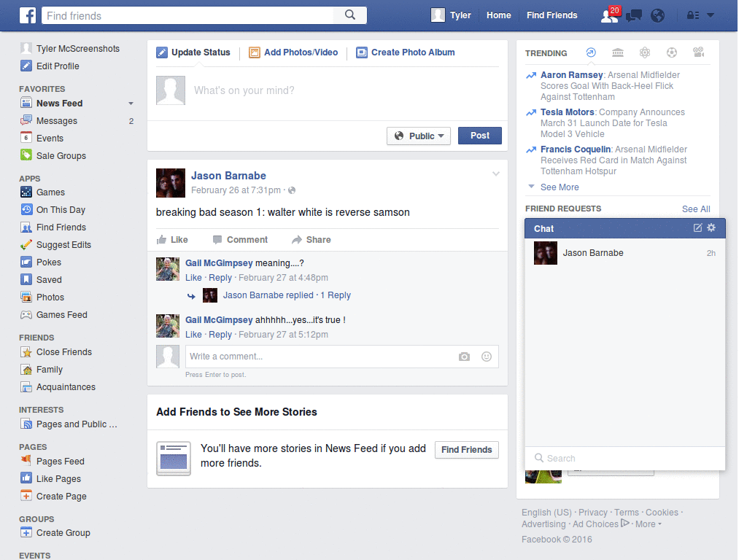The height and width of the screenshot is (560, 747).
Task: Open Jason Barnabe's profile from post header
Action: [x=228, y=176]
